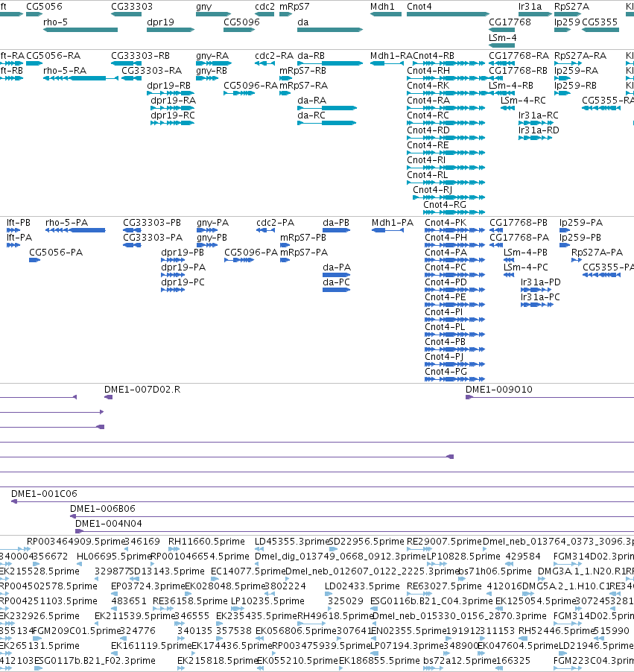
Task: Select the rho-5 gene label
Action: [55, 22]
